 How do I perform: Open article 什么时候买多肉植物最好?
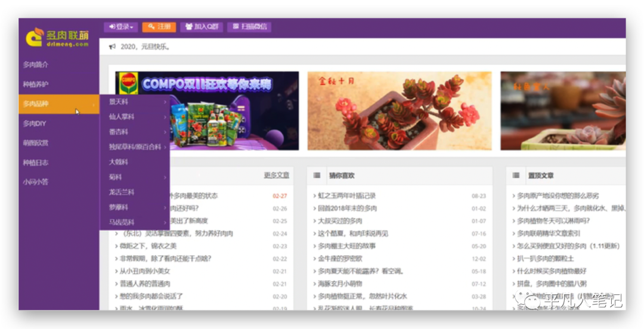(x=552, y=271)
